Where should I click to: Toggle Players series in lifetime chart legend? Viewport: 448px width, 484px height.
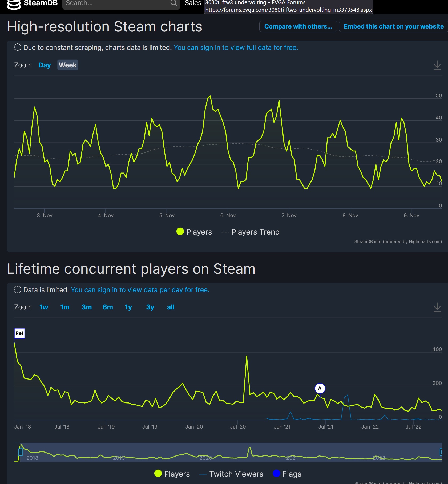coord(172,474)
